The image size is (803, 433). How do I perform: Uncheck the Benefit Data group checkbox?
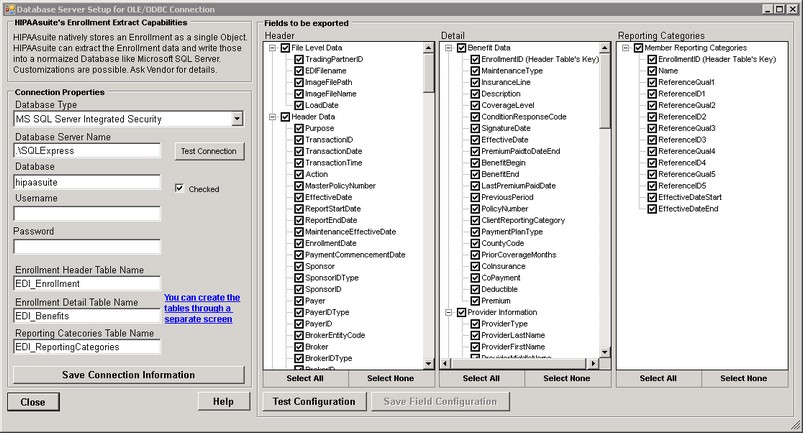[x=461, y=48]
